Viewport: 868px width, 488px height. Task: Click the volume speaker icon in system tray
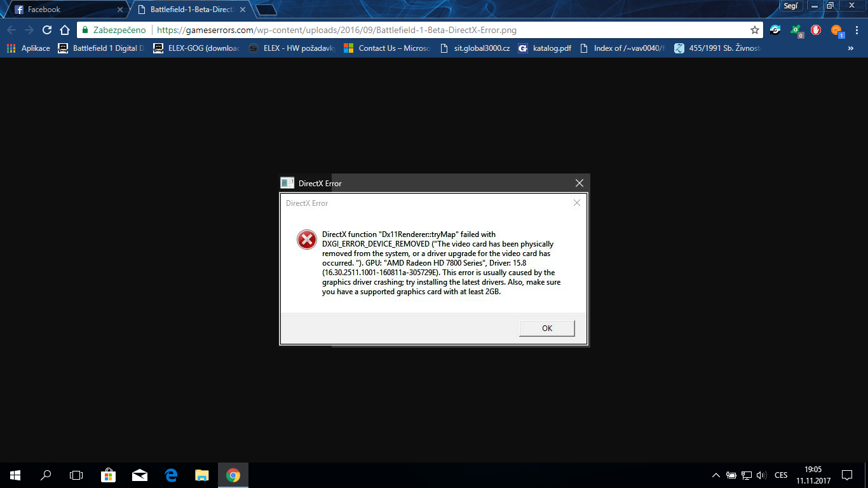(762, 475)
